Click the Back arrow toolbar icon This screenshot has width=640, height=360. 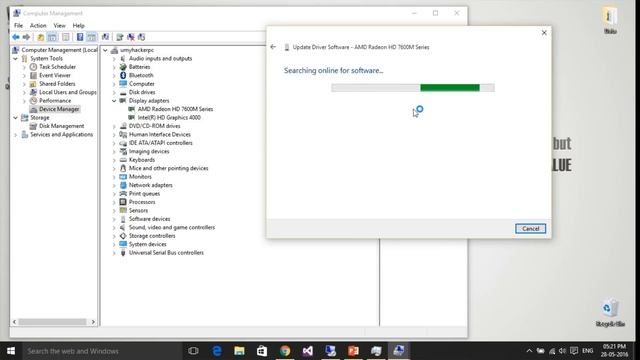(x=16, y=37)
